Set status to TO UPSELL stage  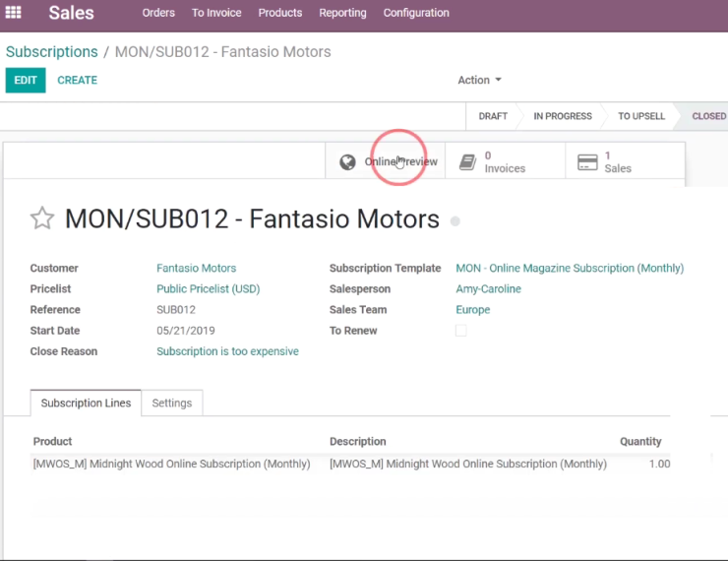[x=641, y=116]
